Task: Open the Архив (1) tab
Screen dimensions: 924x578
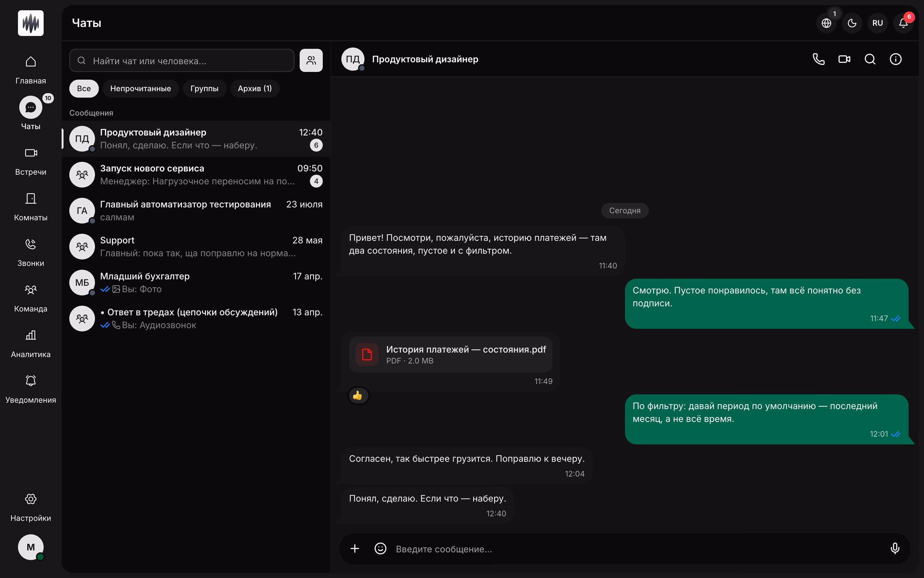Action: (255, 89)
